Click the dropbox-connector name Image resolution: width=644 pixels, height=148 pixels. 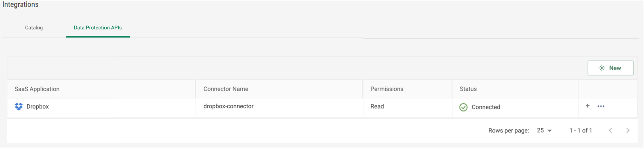(x=228, y=106)
